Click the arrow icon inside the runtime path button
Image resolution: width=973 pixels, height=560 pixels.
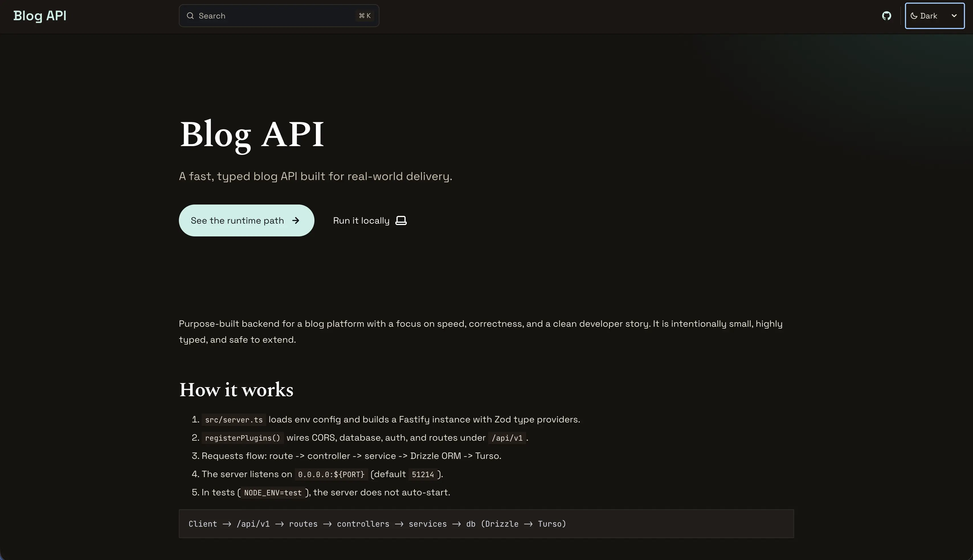(296, 220)
